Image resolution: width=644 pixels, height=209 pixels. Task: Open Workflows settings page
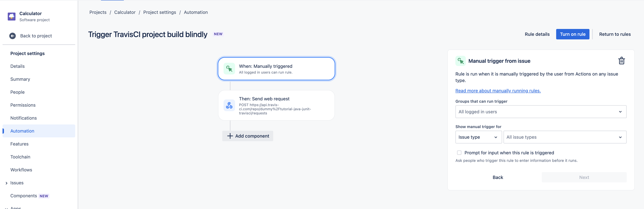pos(21,170)
